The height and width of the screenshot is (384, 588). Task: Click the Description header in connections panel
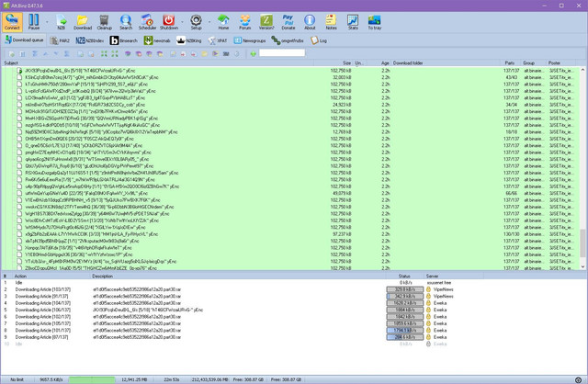(x=238, y=276)
